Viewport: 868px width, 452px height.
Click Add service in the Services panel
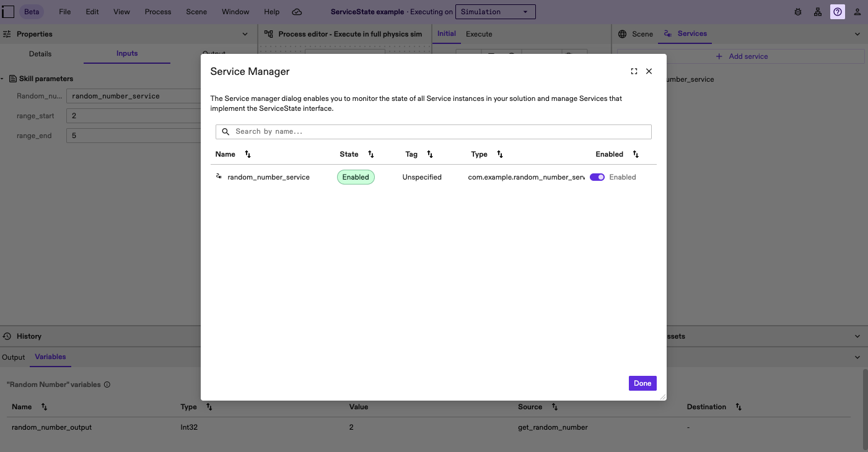click(x=742, y=56)
